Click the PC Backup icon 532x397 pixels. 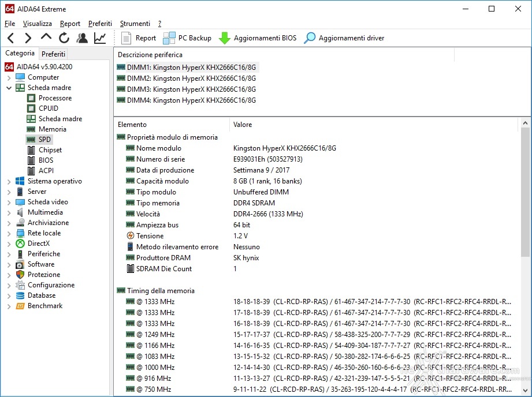[169, 38]
